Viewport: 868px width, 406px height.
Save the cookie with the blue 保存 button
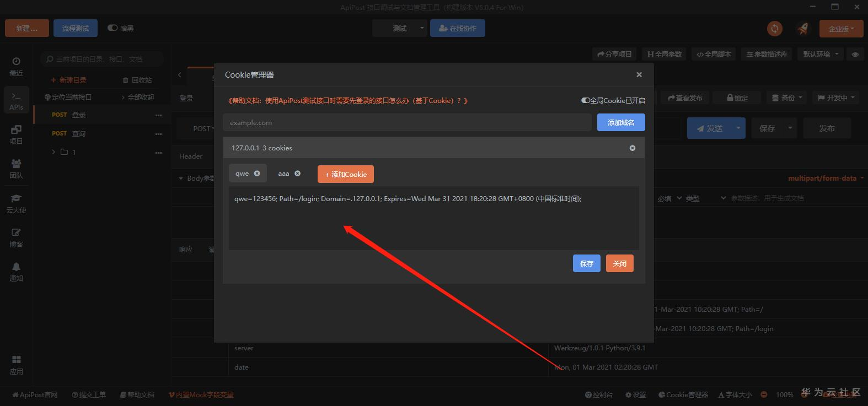pos(587,263)
